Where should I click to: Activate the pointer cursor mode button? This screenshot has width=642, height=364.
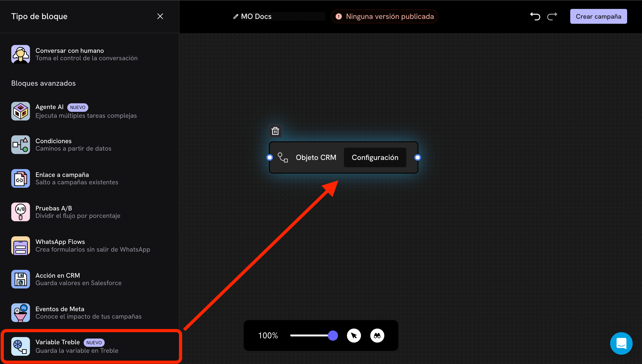(354, 336)
